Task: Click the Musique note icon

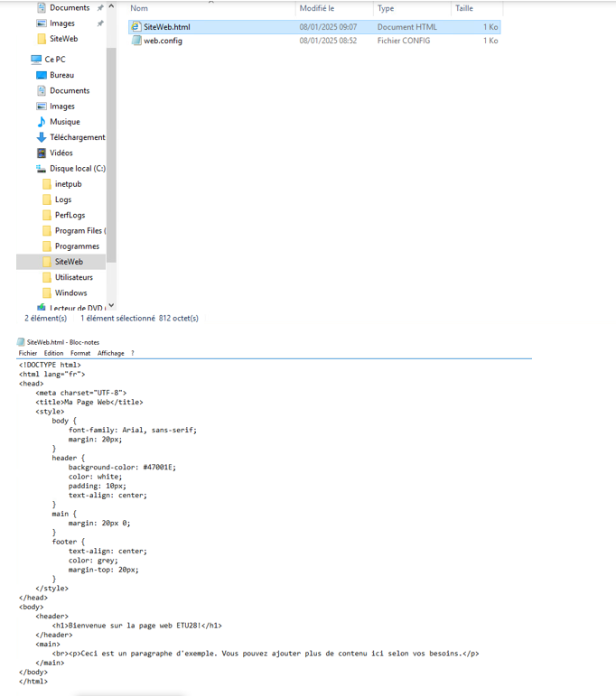Action: coord(42,122)
